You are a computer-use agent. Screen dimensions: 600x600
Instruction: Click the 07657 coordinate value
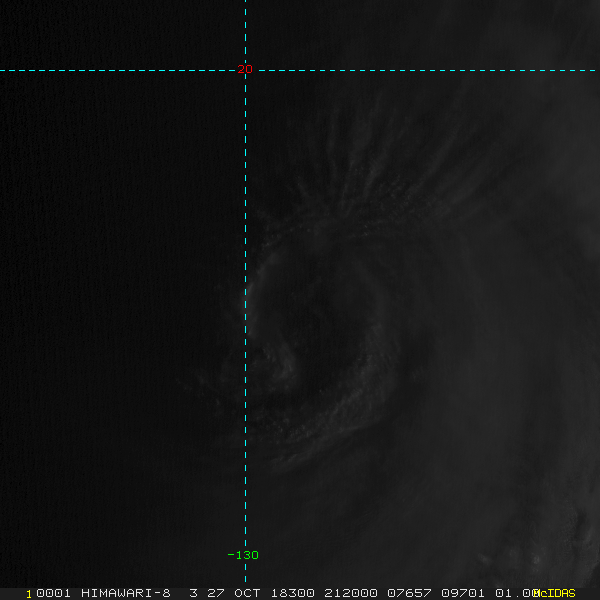pos(398,593)
